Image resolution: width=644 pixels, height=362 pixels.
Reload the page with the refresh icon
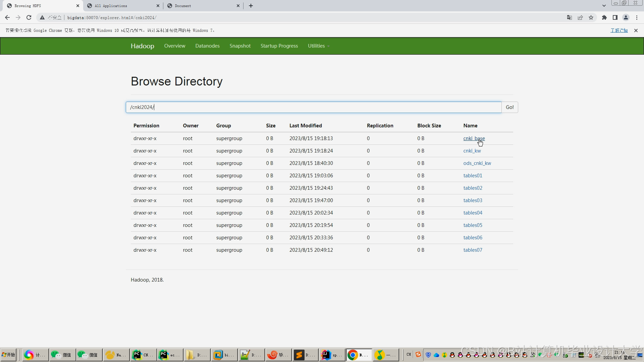[29, 17]
